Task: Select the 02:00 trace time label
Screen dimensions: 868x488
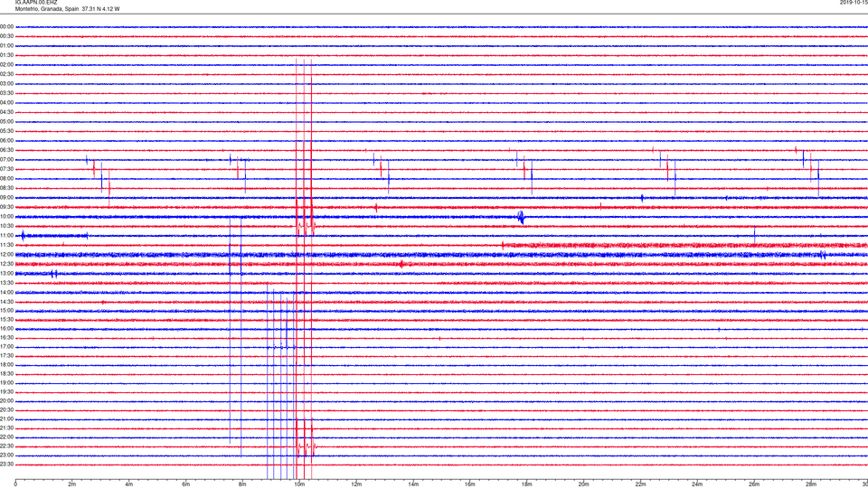Action: (x=7, y=65)
